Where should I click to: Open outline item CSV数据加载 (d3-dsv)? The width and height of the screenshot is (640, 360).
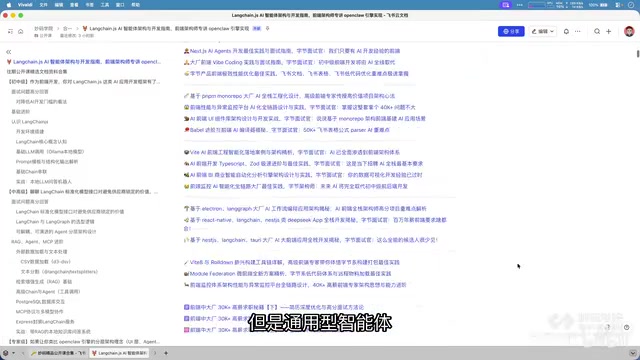tap(46, 262)
